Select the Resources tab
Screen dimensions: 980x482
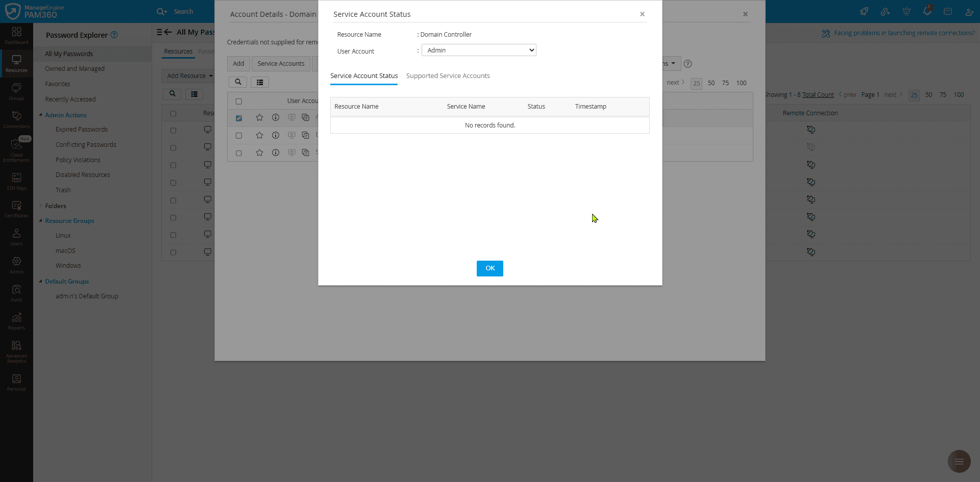pyautogui.click(x=178, y=51)
